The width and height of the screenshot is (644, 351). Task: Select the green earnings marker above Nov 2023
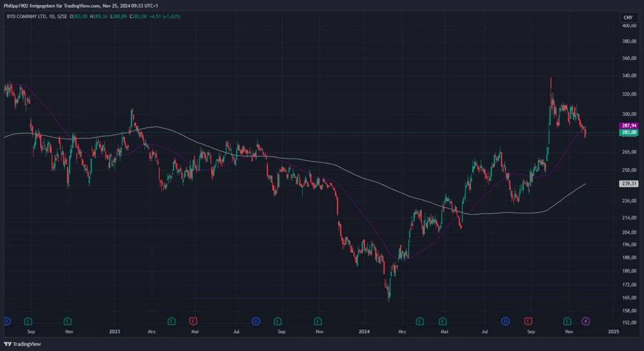[x=317, y=320]
